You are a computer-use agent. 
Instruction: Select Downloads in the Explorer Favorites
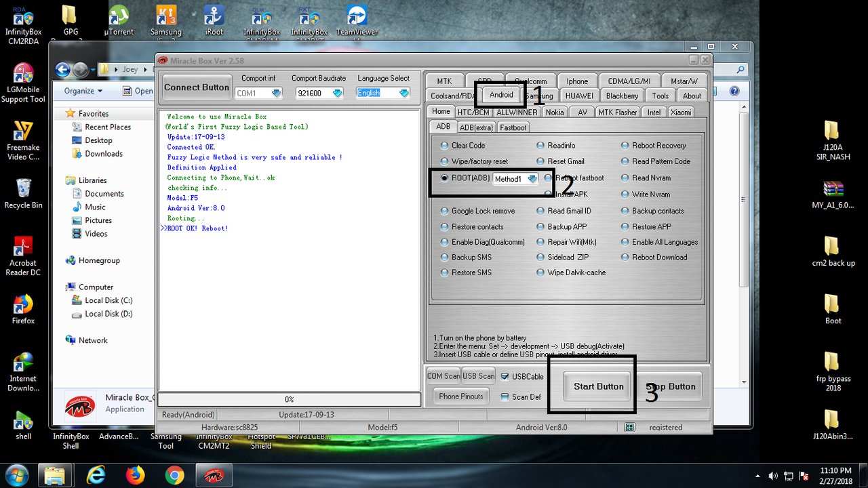click(104, 154)
